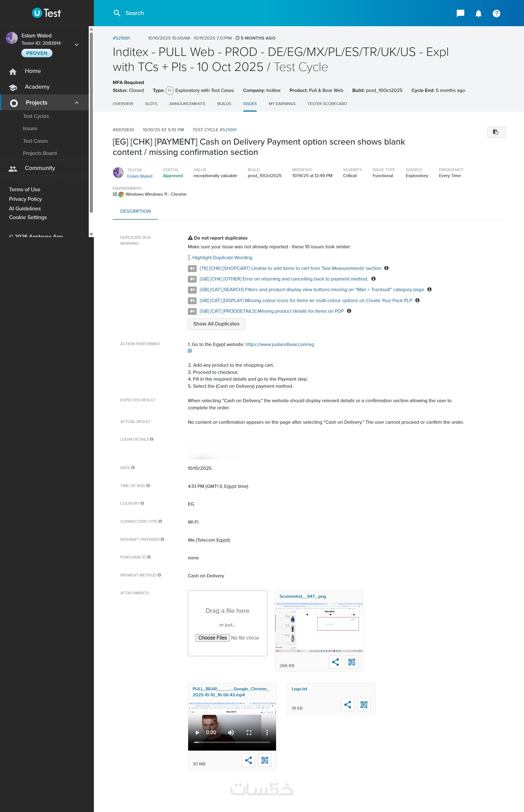
Task: Share the Screenshot__947_.png attachment
Action: [335, 662]
